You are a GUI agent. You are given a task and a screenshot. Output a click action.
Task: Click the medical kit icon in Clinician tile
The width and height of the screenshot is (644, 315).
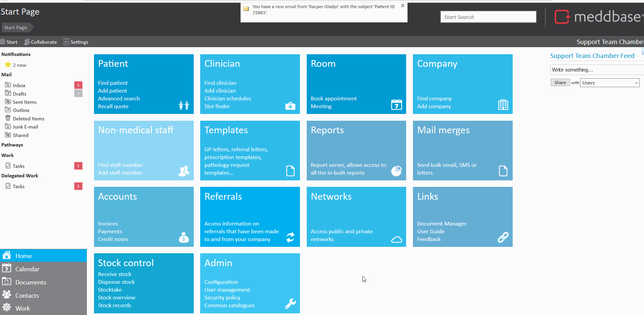[290, 106]
